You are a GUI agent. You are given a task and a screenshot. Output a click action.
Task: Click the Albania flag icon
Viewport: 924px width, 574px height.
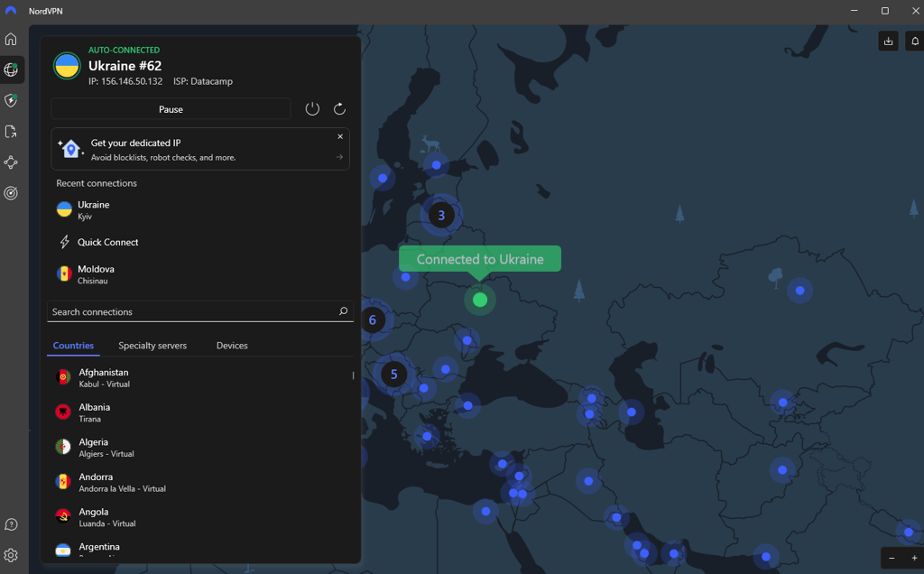[x=63, y=412]
